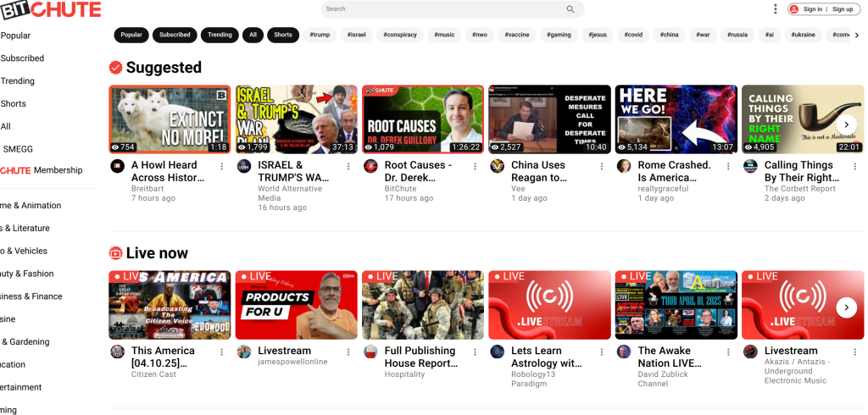This screenshot has height=415, width=868.
Task: Click the Suggested section heading
Action: [x=164, y=68]
